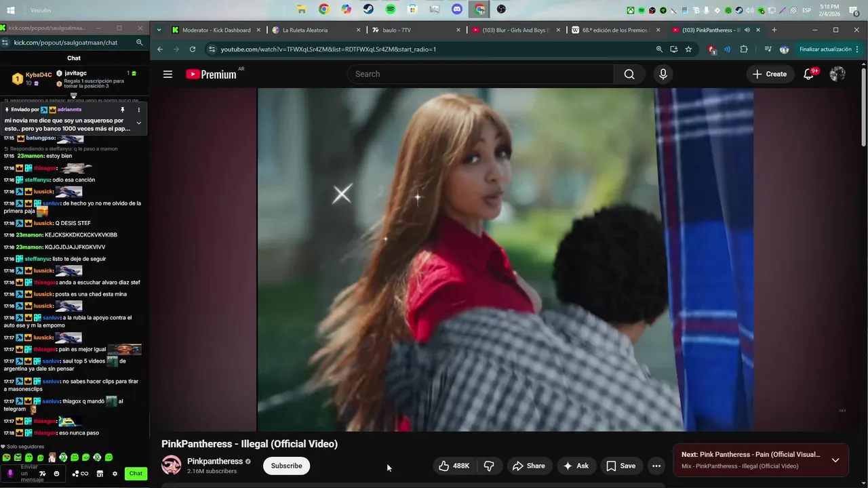The image size is (868, 488).
Task: Open Steam from the taskbar
Action: [368, 9]
